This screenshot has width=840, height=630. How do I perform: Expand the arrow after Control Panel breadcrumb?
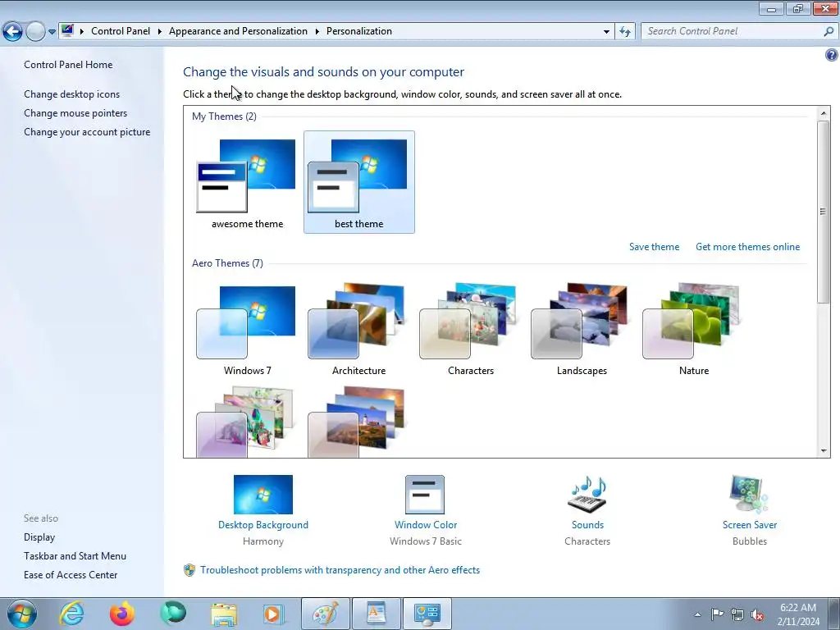[160, 32]
